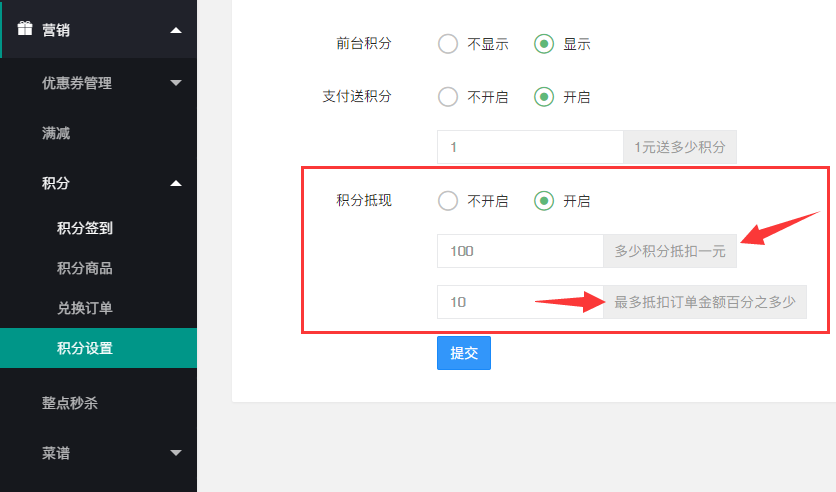Screen dimensions: 836x492
Task: Focus the 多少积分抵扣一元 input field
Action: tap(520, 251)
